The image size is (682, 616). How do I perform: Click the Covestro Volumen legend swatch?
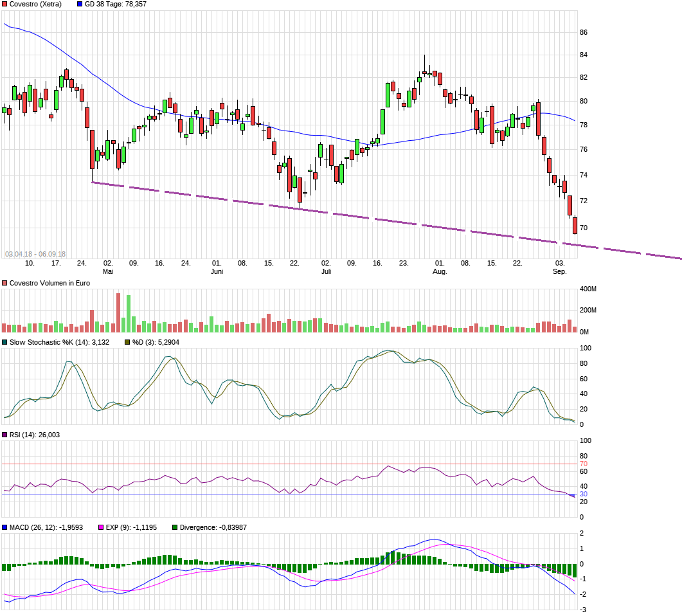[x=4, y=283]
